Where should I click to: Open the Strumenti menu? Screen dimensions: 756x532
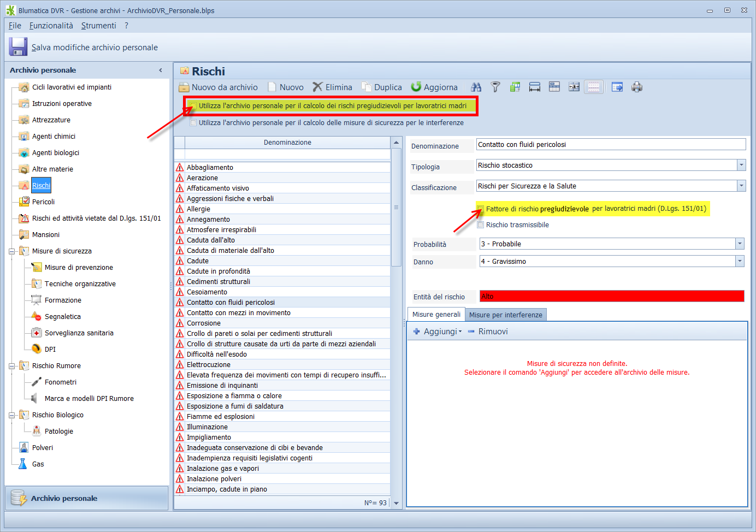(x=99, y=26)
